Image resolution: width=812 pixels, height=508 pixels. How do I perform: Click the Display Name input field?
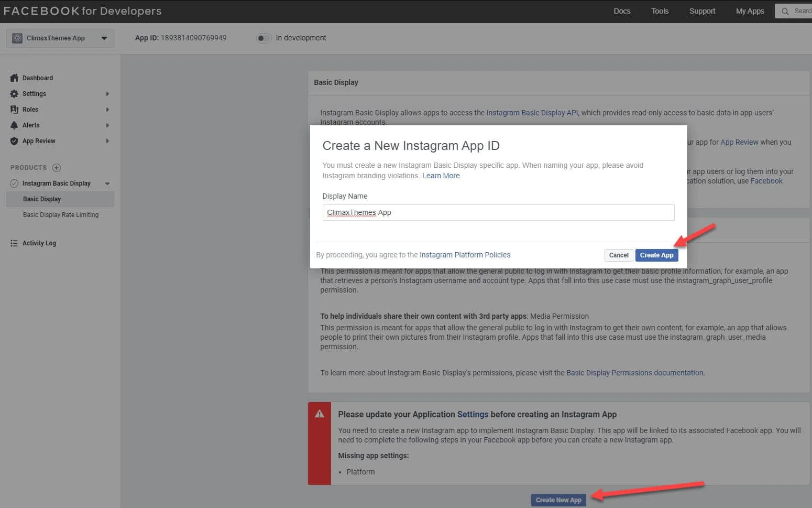[498, 212]
